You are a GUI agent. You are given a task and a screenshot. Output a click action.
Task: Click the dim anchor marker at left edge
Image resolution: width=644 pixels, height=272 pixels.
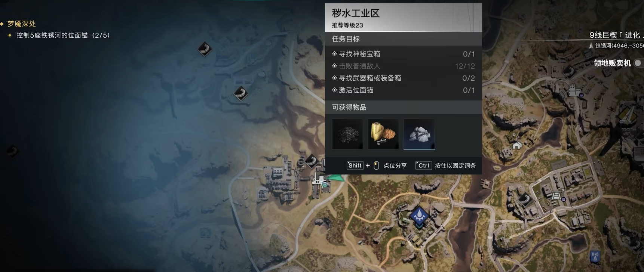coord(12,151)
